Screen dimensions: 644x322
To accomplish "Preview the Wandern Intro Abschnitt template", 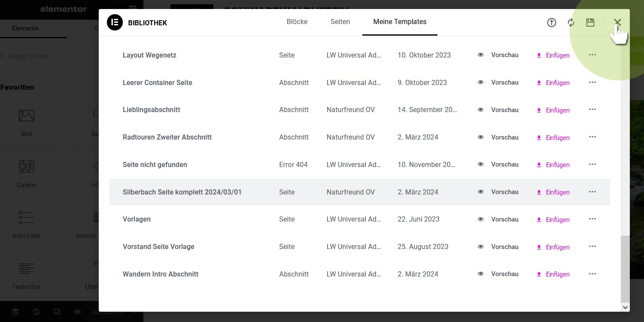I will click(498, 274).
